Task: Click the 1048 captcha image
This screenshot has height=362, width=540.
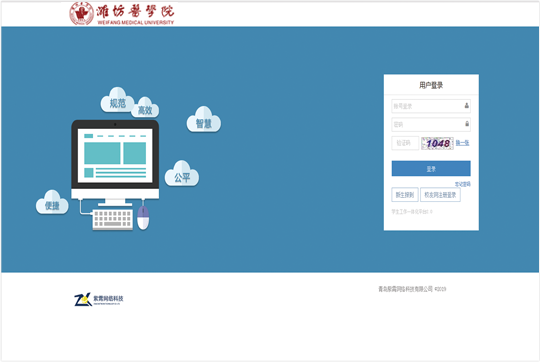Action: point(437,143)
